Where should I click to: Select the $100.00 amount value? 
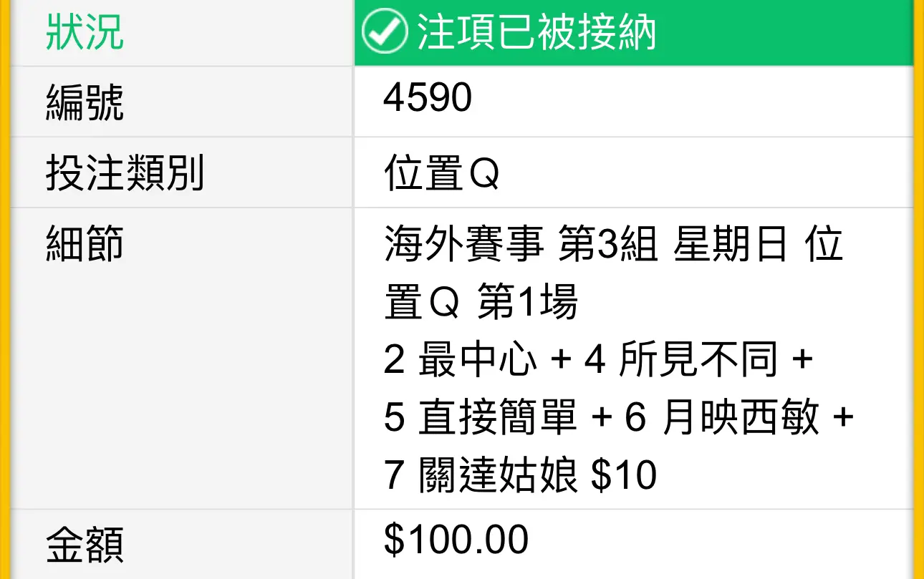[456, 540]
